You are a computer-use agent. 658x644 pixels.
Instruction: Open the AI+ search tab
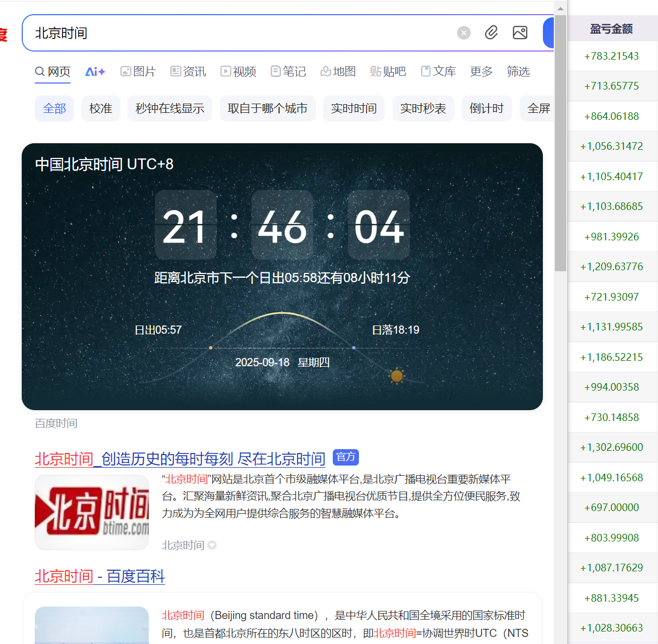[95, 72]
